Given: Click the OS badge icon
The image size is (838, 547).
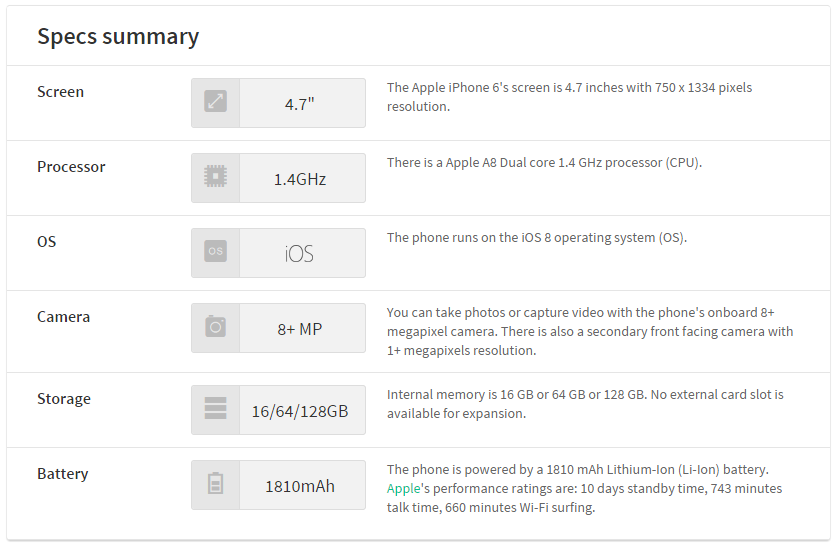Looking at the screenshot, I should (215, 252).
